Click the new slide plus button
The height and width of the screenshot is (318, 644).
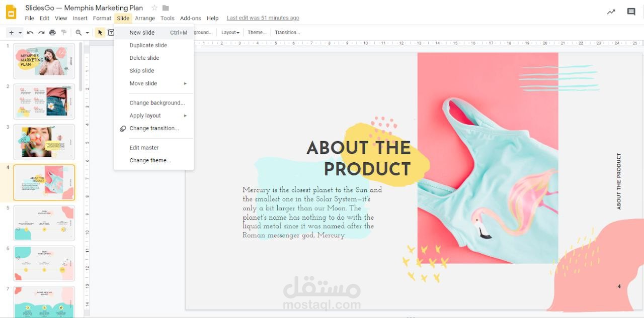12,33
